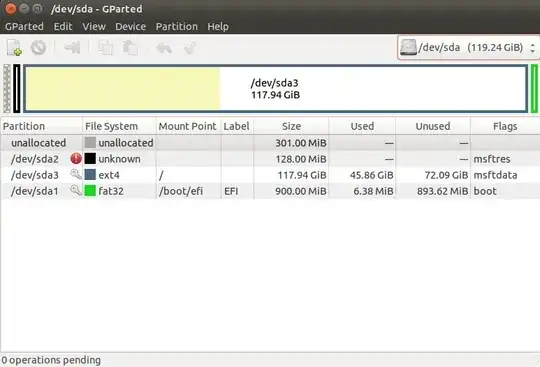Click the Resize/Move toolbar icon

pos(72,48)
